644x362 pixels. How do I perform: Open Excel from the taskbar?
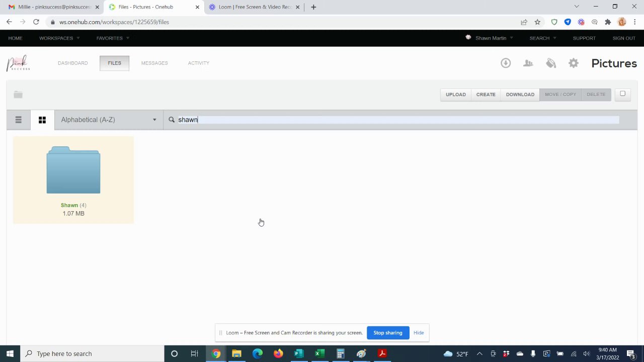click(319, 353)
